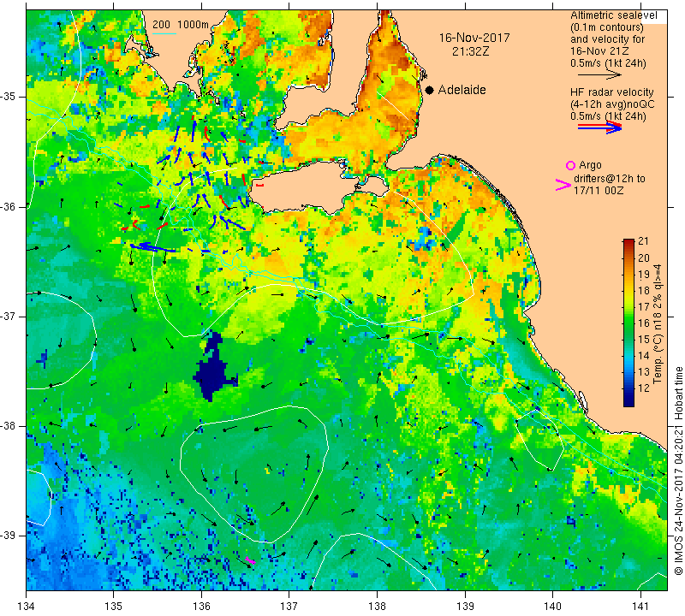
Task: Click the 134 longitude axis label
Action: click(27, 607)
